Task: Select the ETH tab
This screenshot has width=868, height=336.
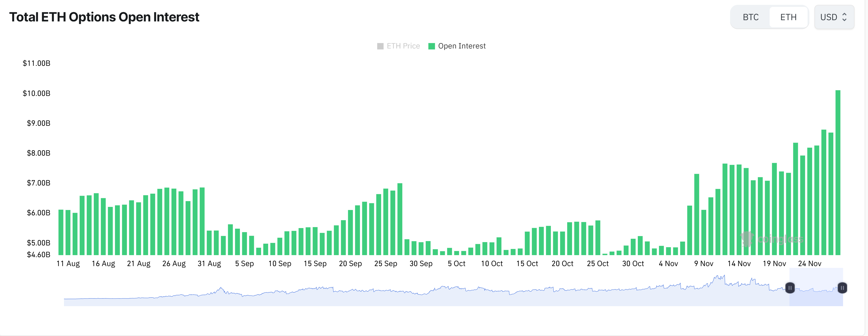Action: point(788,17)
